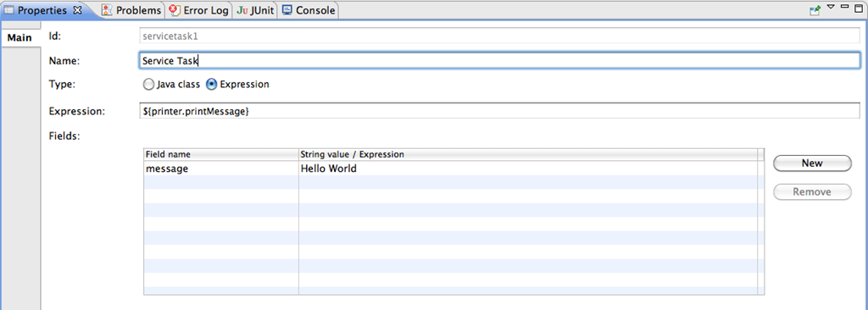This screenshot has width=868, height=310.
Task: Click the Problems tab icon
Action: coord(108,10)
